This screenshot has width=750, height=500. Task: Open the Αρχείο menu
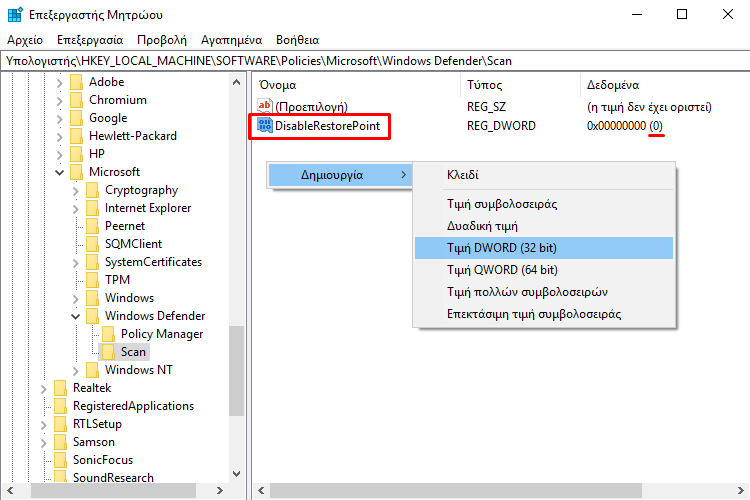click(x=25, y=40)
